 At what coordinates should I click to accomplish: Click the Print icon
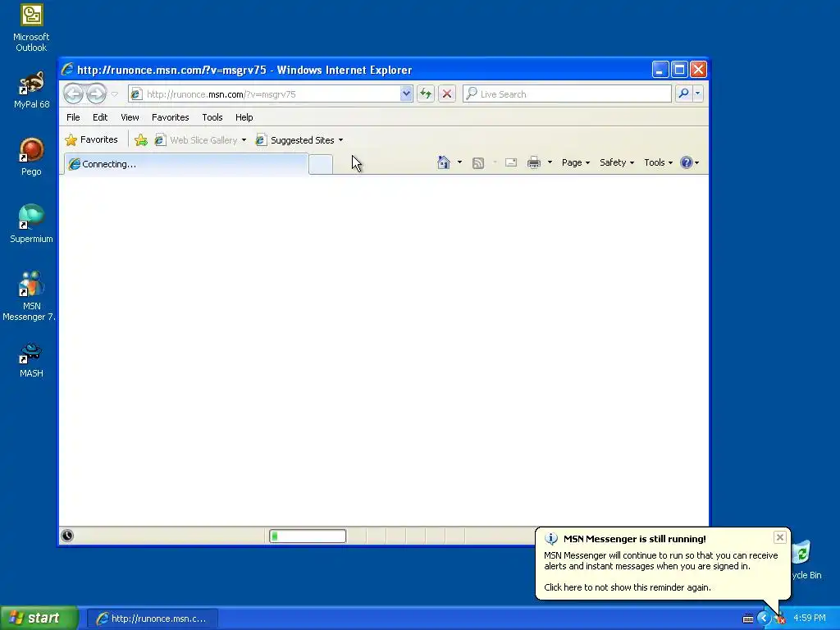(533, 162)
